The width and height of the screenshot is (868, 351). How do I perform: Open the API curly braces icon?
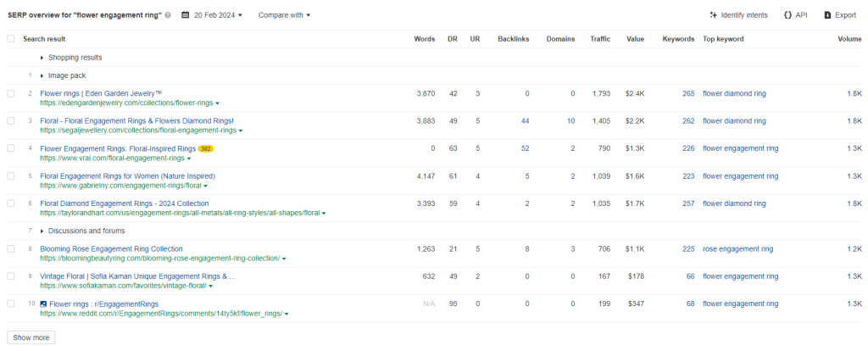(787, 15)
